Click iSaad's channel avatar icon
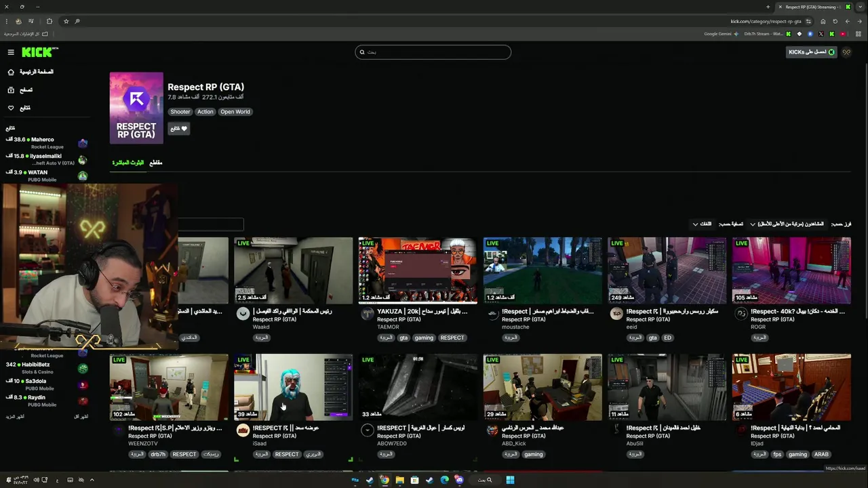 (x=243, y=430)
